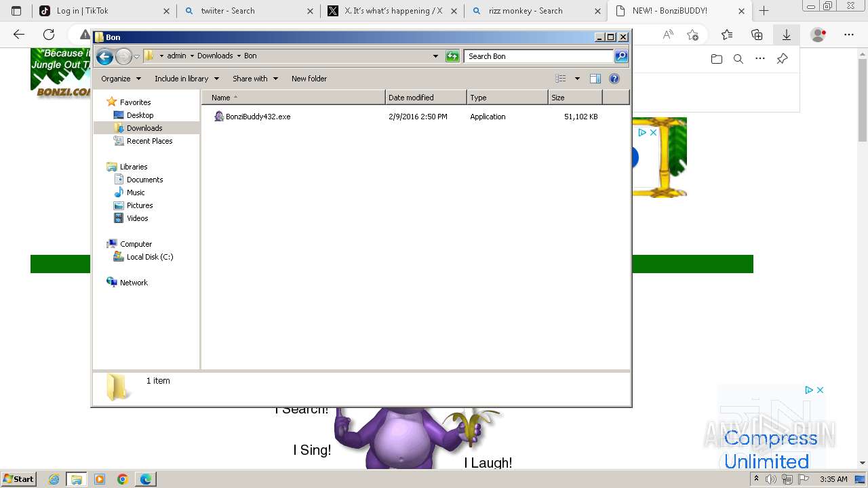Viewport: 868px width, 488px height.
Task: Click the search magnifier button in Explorer
Action: (621, 56)
